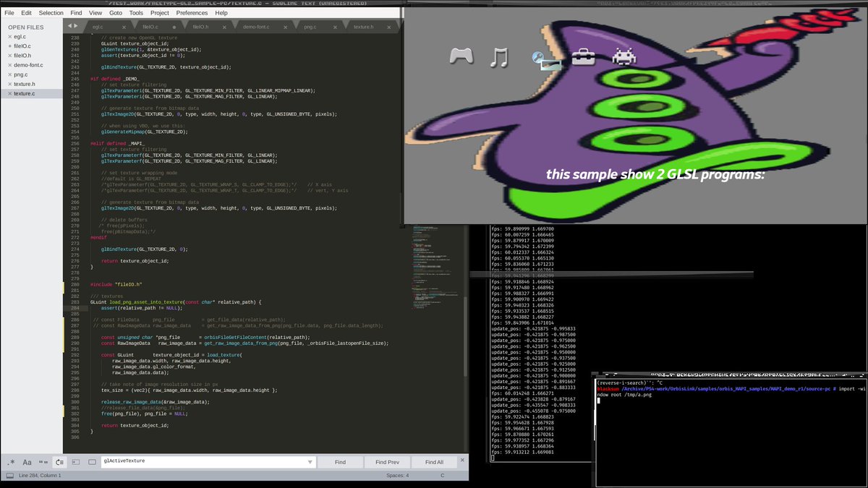Click the toolbox icon in demo window
This screenshot has width=868, height=488.
coord(584,56)
